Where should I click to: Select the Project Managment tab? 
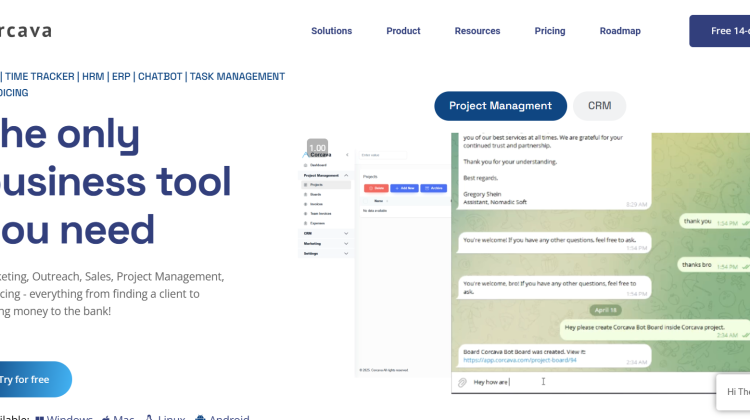click(500, 106)
